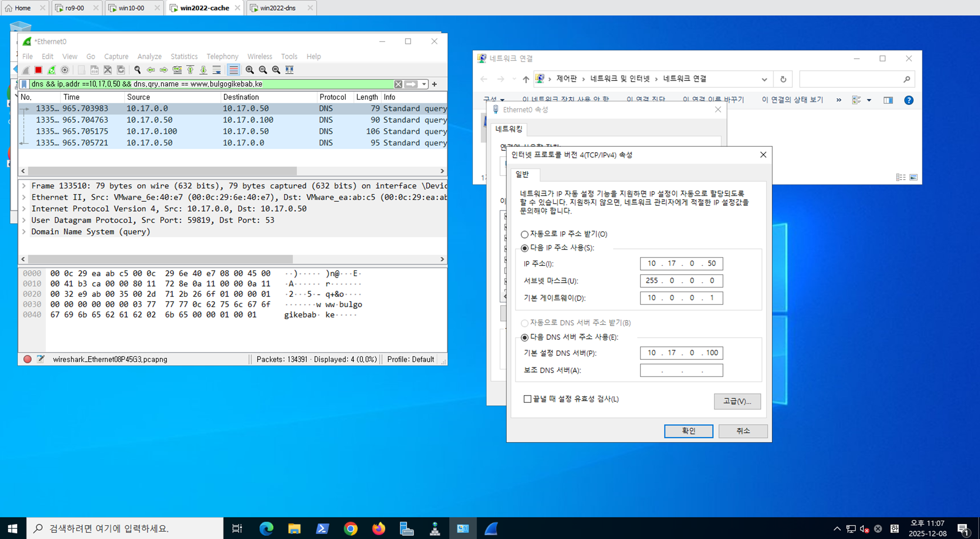
Task: Select obtain IP address automatically option
Action: coord(525,234)
